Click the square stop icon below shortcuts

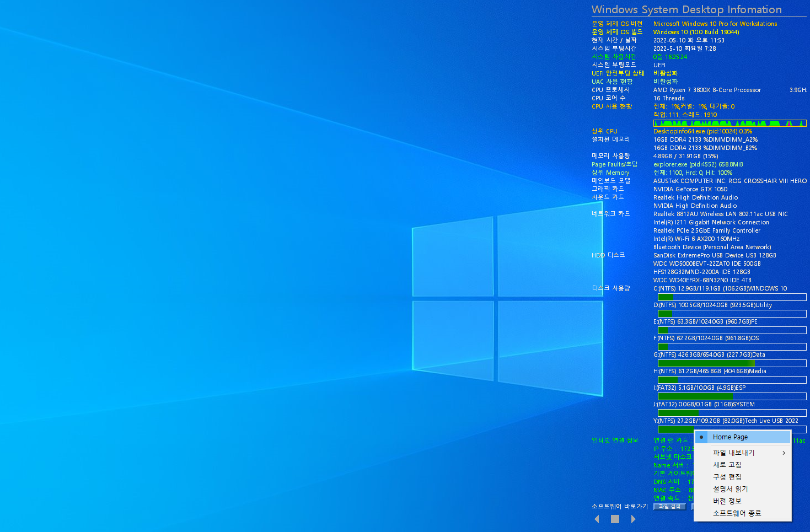point(615,519)
